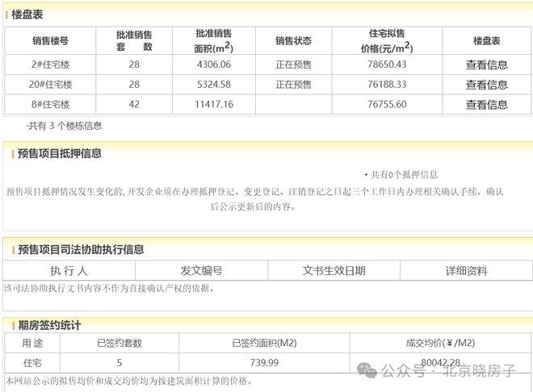The image size is (533, 392).
Task: Click the 期房签约统计 section heading
Action: (x=49, y=326)
